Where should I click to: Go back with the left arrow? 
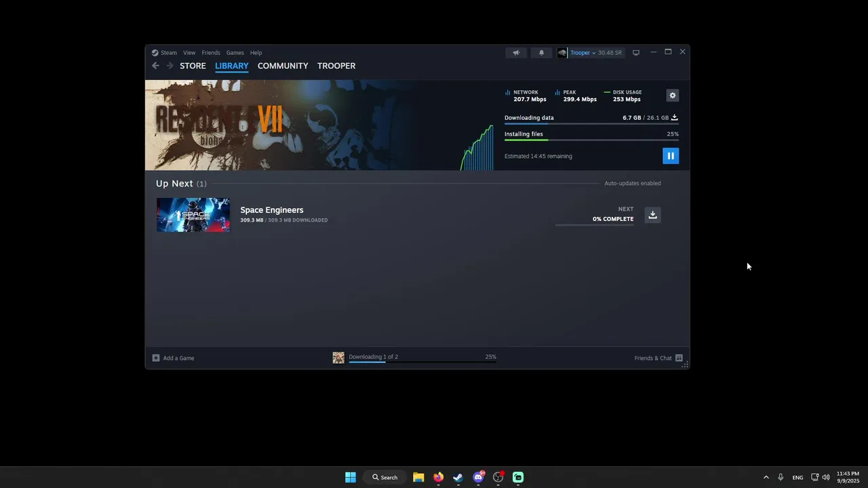point(155,66)
